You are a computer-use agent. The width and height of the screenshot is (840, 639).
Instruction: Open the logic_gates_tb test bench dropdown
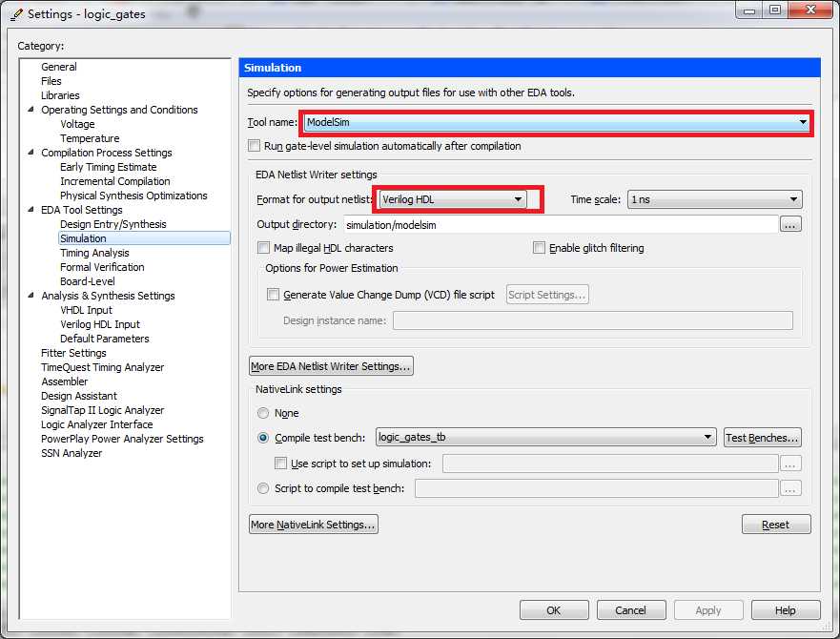[546, 438]
